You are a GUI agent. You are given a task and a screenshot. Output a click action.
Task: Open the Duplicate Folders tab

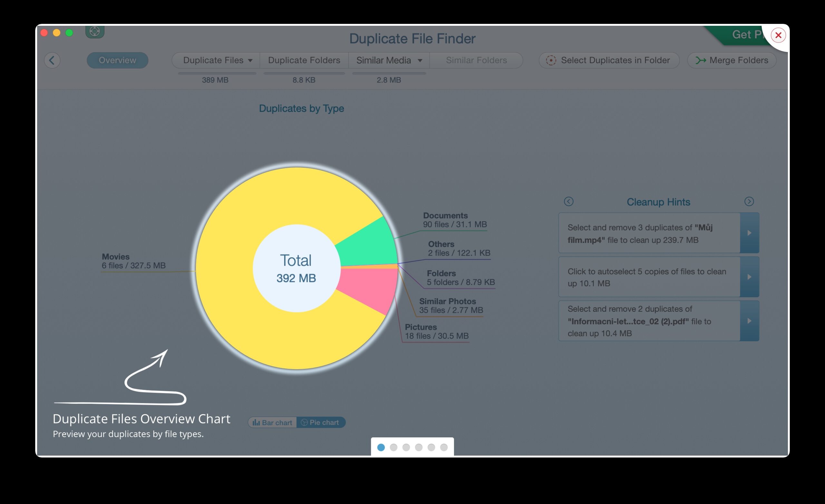point(304,60)
